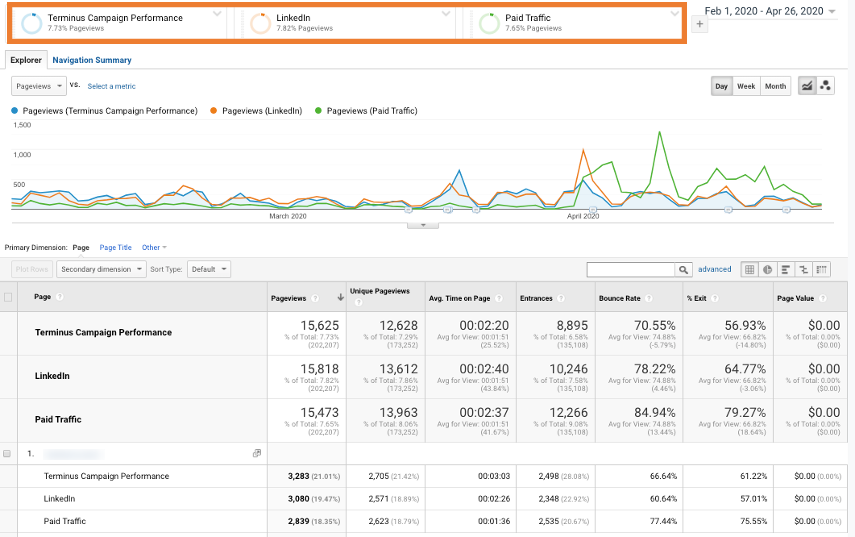Set chart granularity to Week
Viewport: 855px width, 537px height.
(746, 86)
